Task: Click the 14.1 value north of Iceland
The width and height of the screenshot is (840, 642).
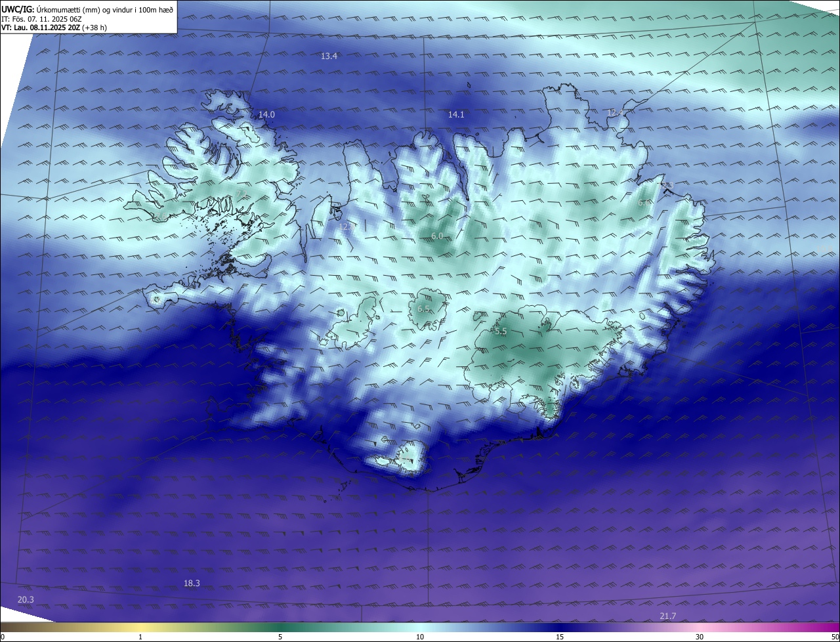Action: coord(456,114)
